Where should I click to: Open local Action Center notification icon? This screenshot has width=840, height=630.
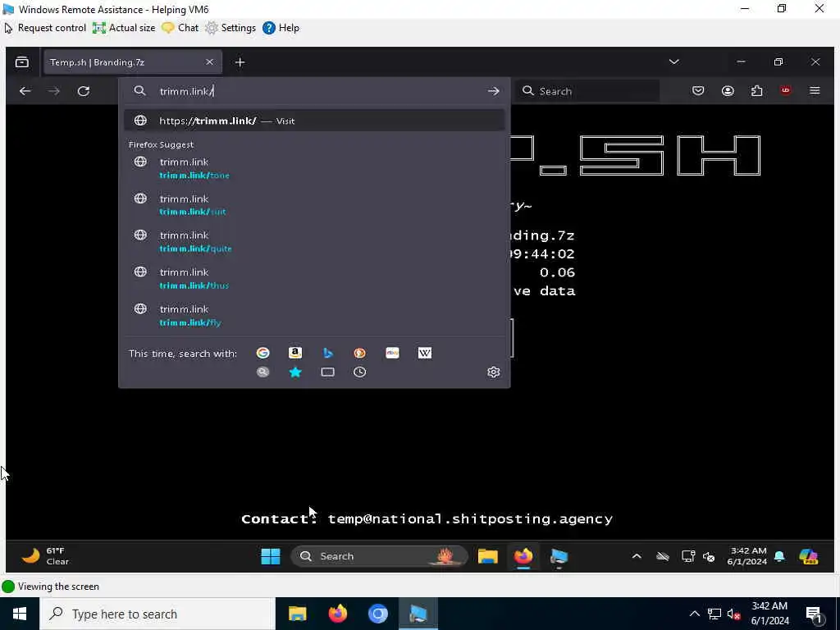pos(815,614)
